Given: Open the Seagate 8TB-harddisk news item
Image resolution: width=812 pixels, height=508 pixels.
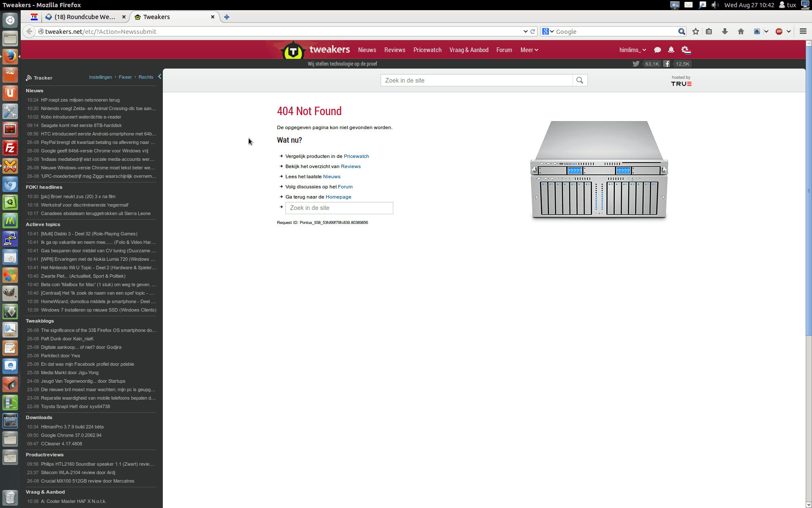Looking at the screenshot, I should point(81,125).
